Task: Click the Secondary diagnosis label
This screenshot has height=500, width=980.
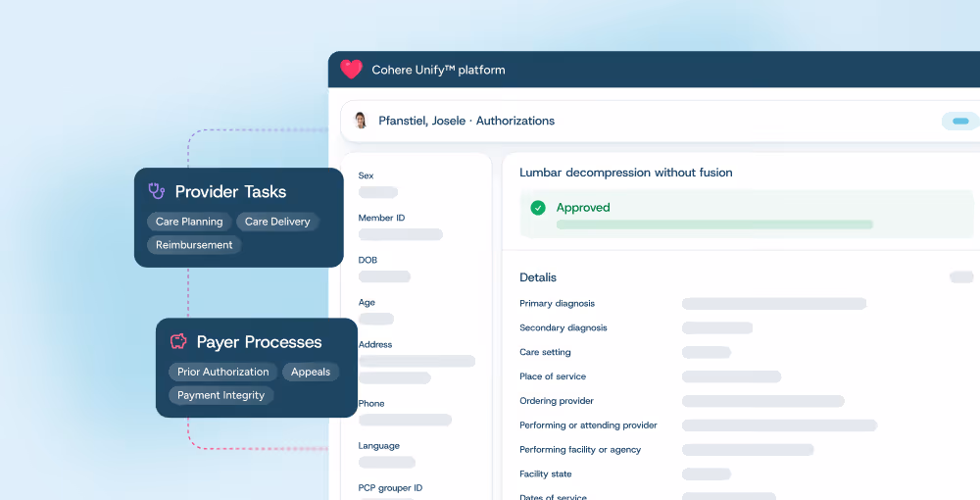Action: click(563, 327)
